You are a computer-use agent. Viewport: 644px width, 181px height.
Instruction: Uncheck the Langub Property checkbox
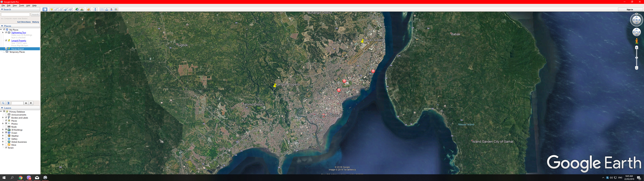pyautogui.click(x=6, y=40)
